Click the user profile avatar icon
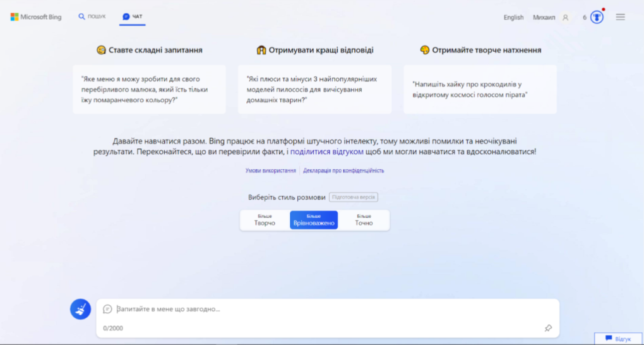 coord(566,18)
